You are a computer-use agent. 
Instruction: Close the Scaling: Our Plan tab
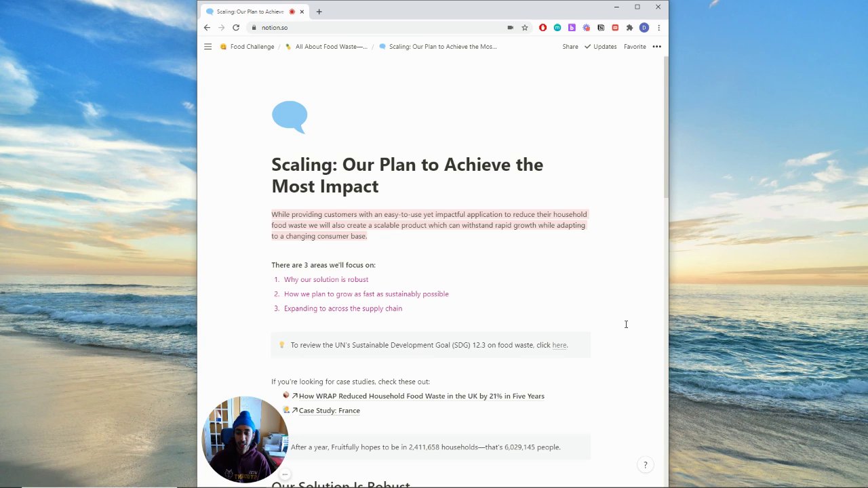pyautogui.click(x=302, y=12)
